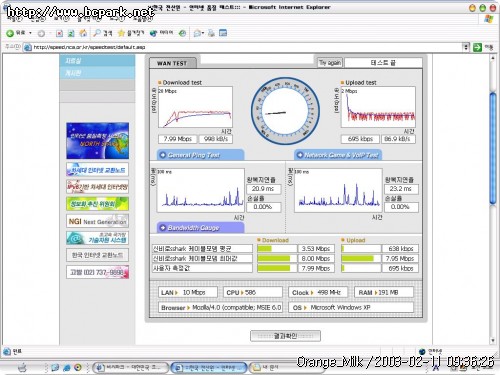Click the green Back arrow button

pos(10,33)
